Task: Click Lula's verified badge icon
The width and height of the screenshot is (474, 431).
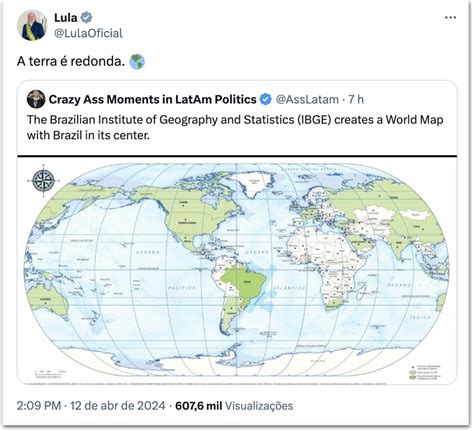Action: (86, 18)
